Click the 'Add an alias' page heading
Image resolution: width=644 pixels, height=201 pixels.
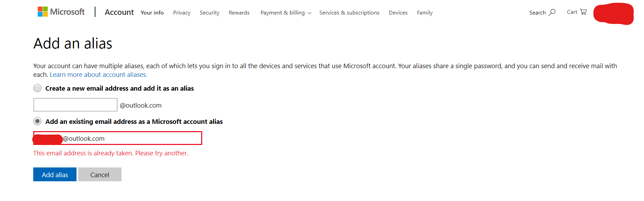[73, 44]
